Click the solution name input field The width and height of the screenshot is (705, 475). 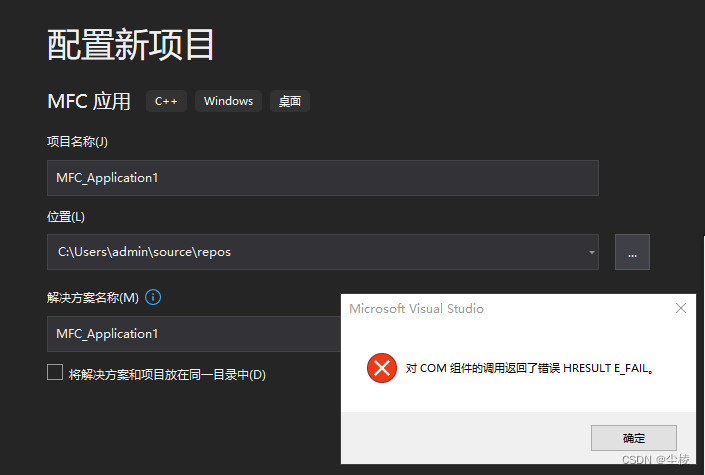(194, 334)
